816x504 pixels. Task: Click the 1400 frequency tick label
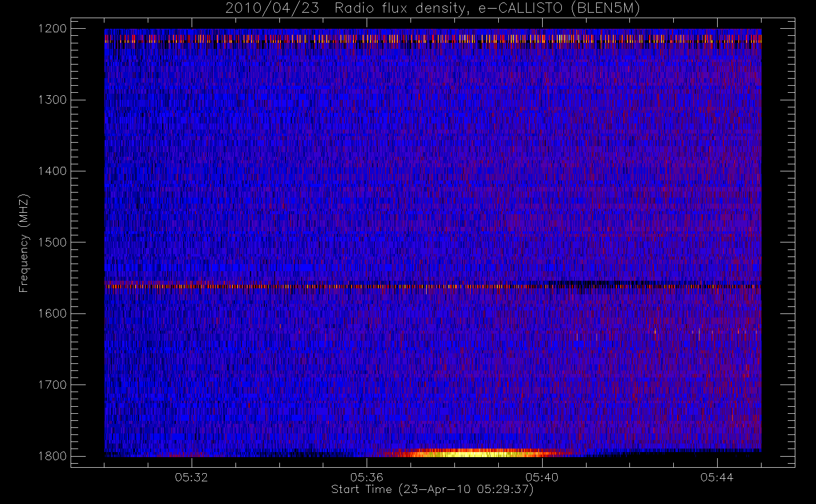52,171
